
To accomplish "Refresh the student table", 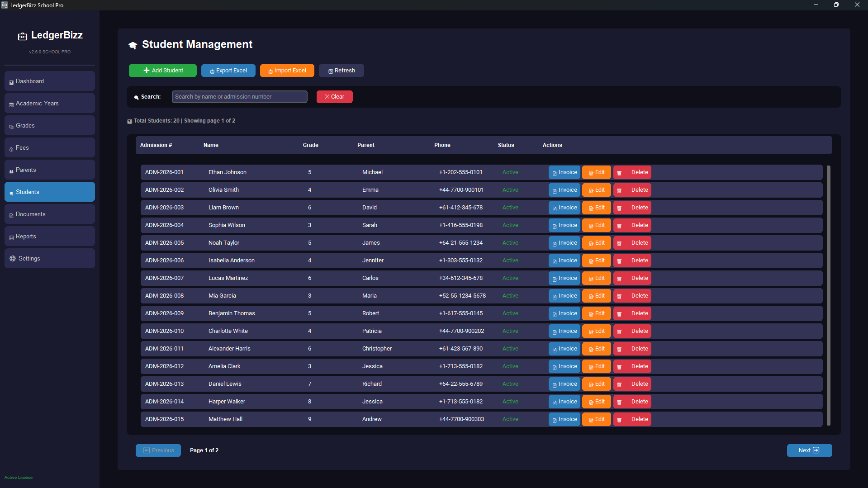I will [x=342, y=71].
